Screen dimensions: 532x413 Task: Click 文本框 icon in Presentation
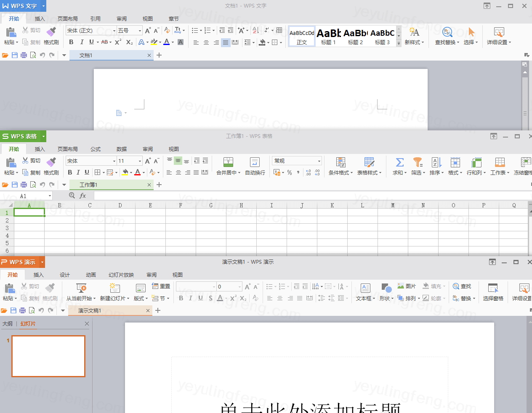[365, 288]
